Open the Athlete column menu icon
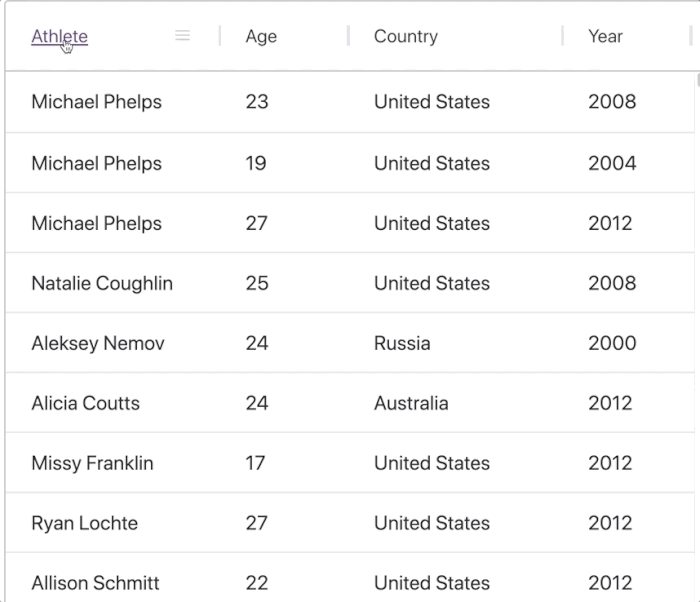700x602 pixels. (182, 36)
